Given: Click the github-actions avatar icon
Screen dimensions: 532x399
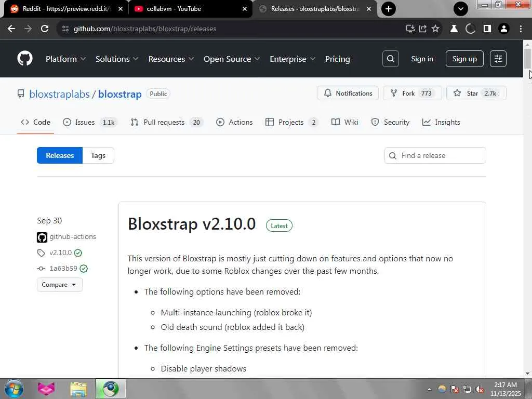Looking at the screenshot, I should click(42, 237).
